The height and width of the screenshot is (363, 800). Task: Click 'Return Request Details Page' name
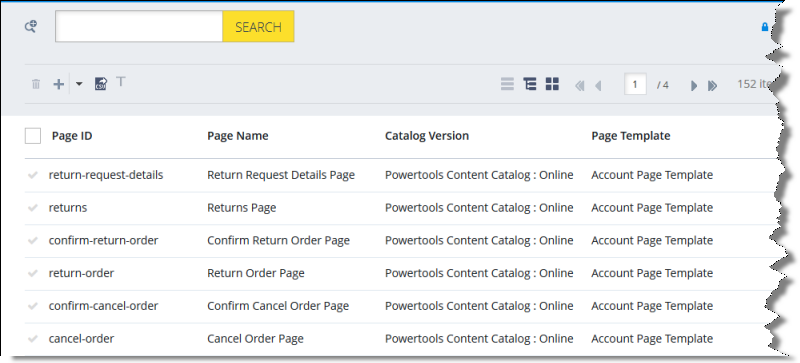[281, 175]
